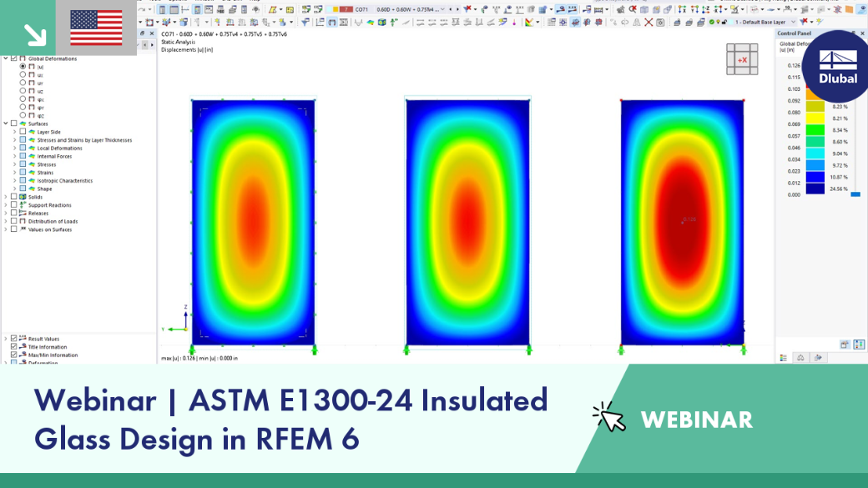
Task: Select the φx rotation radio button
Action: pos(23,99)
